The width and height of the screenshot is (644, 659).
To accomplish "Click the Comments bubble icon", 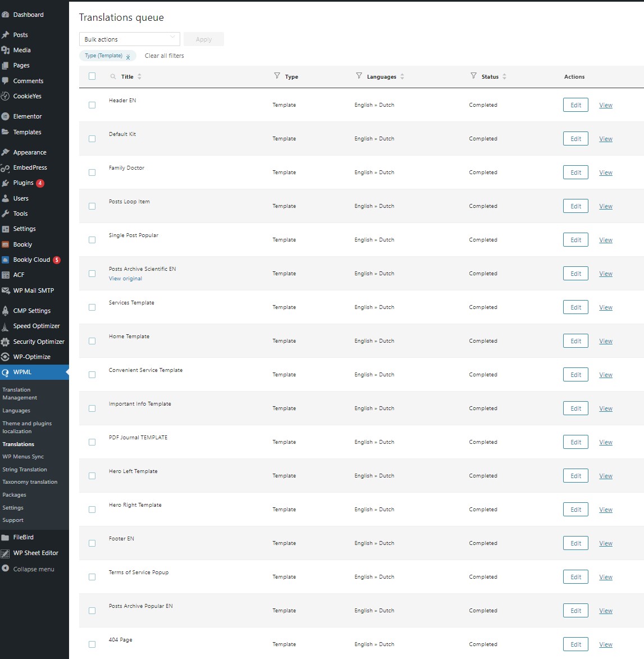I will [x=6, y=81].
